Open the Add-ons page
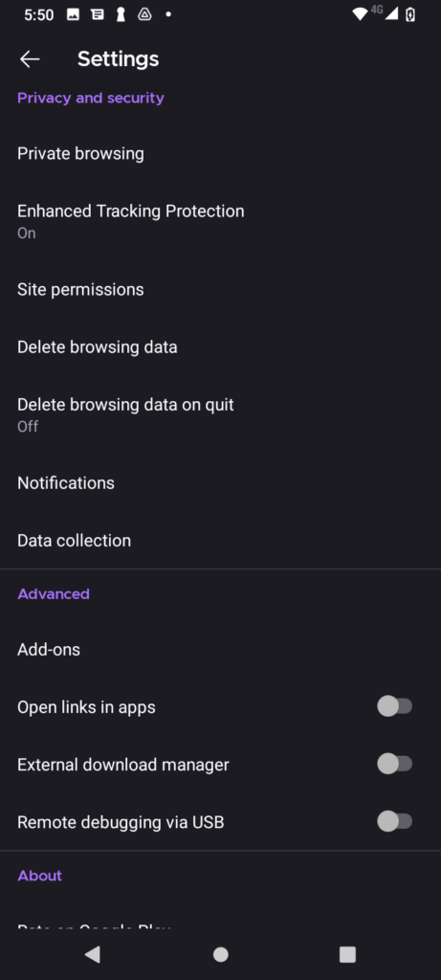The width and height of the screenshot is (441, 980). coord(220,650)
